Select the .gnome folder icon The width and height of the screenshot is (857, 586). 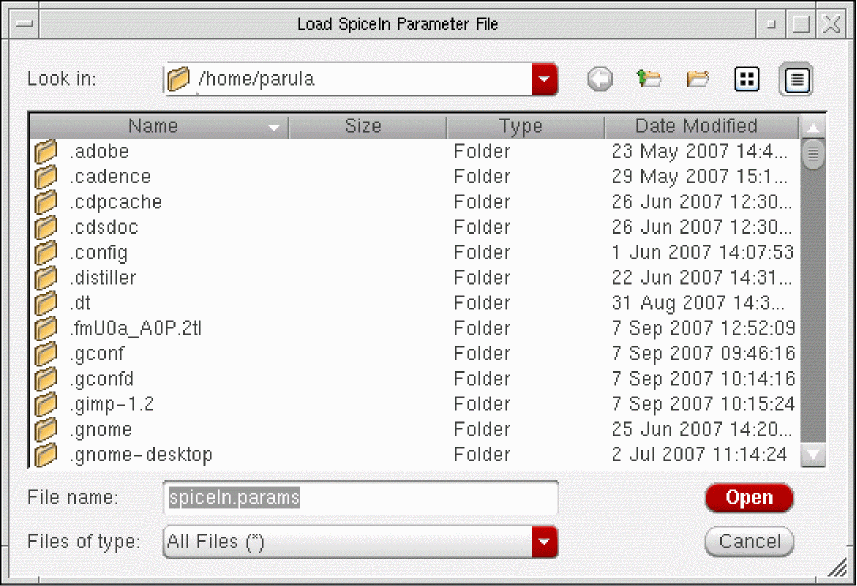(46, 430)
